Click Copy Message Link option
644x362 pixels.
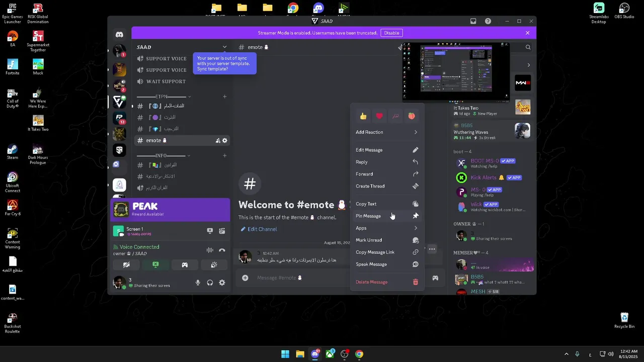(387, 252)
